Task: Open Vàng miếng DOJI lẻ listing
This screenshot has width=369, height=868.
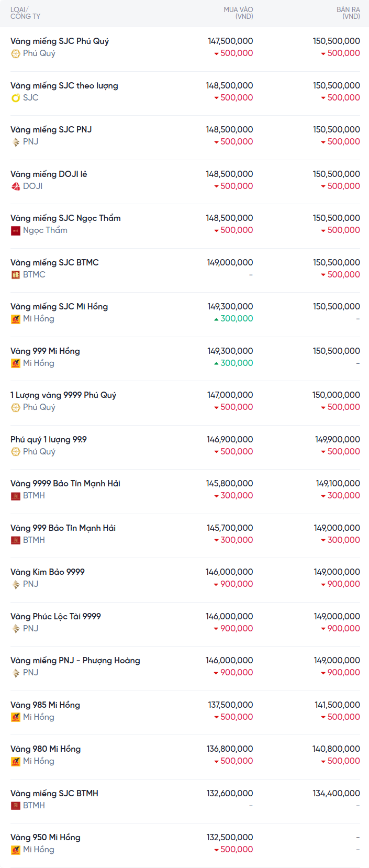Action: (x=49, y=174)
